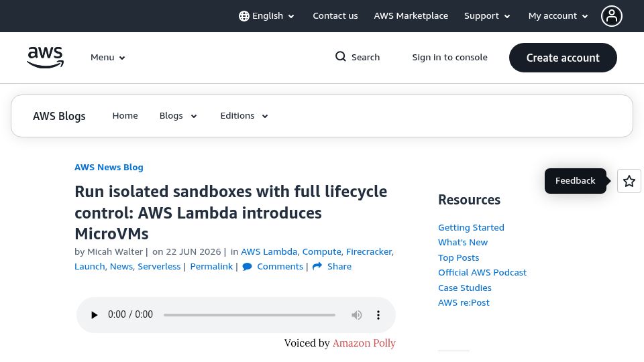
Task: Play the audio narration
Action: (x=94, y=315)
